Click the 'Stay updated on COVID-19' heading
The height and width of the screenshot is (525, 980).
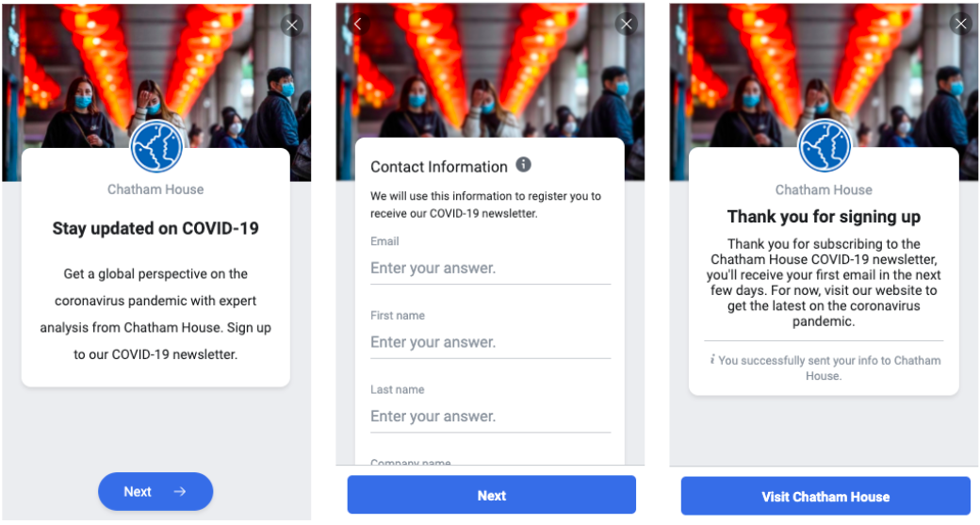[155, 228]
